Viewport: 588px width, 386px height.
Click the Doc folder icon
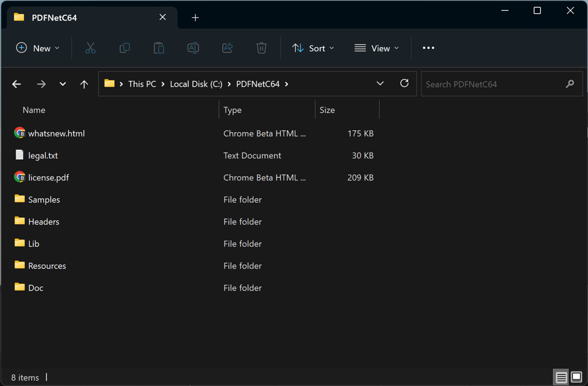(19, 287)
